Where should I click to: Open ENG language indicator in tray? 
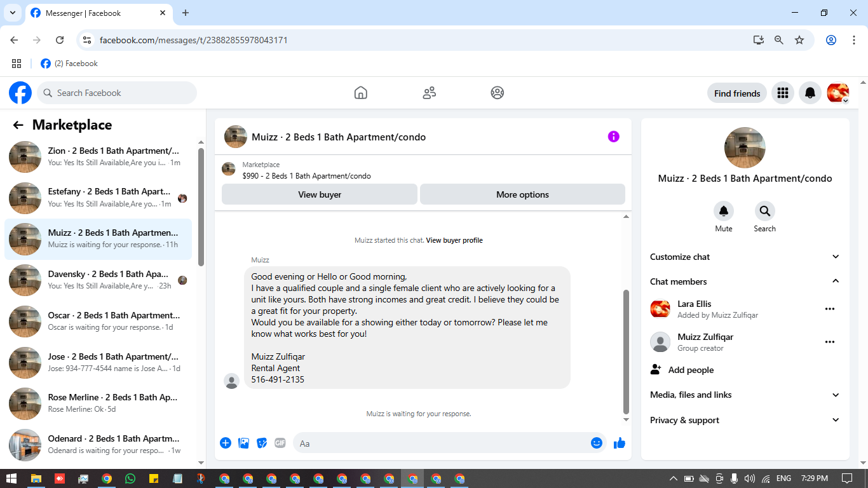pos(784,478)
